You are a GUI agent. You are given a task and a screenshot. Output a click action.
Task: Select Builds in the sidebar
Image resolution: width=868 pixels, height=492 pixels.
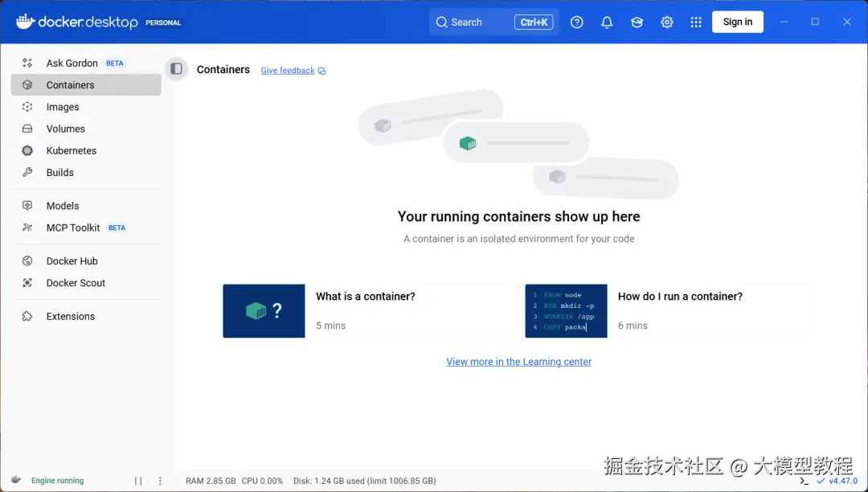[x=86, y=172]
